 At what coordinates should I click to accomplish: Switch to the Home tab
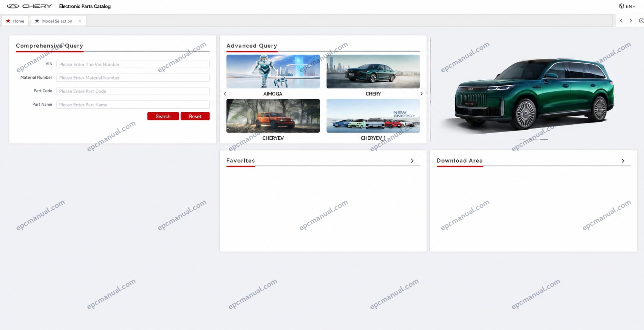point(15,21)
